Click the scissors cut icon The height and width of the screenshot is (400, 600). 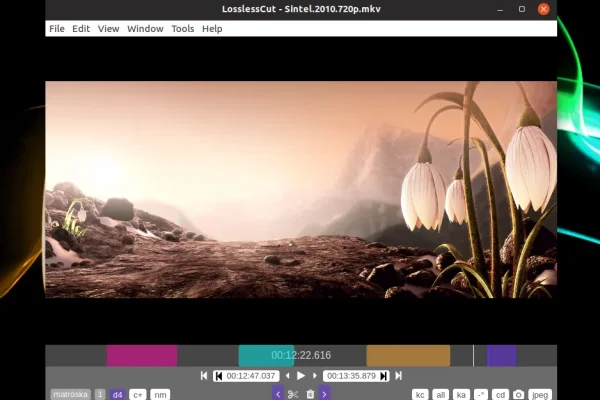(x=293, y=394)
